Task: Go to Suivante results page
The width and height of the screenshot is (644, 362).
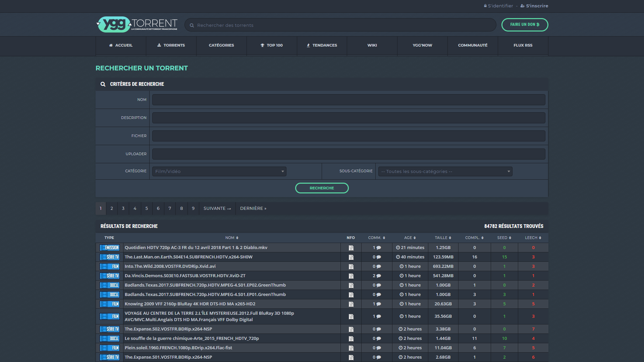Action: [217, 208]
